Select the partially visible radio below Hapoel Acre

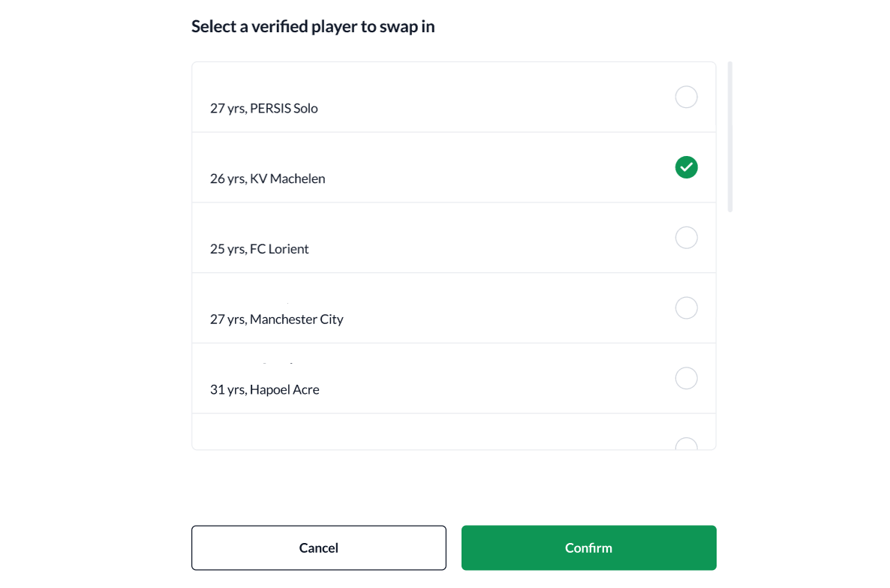[686, 443]
